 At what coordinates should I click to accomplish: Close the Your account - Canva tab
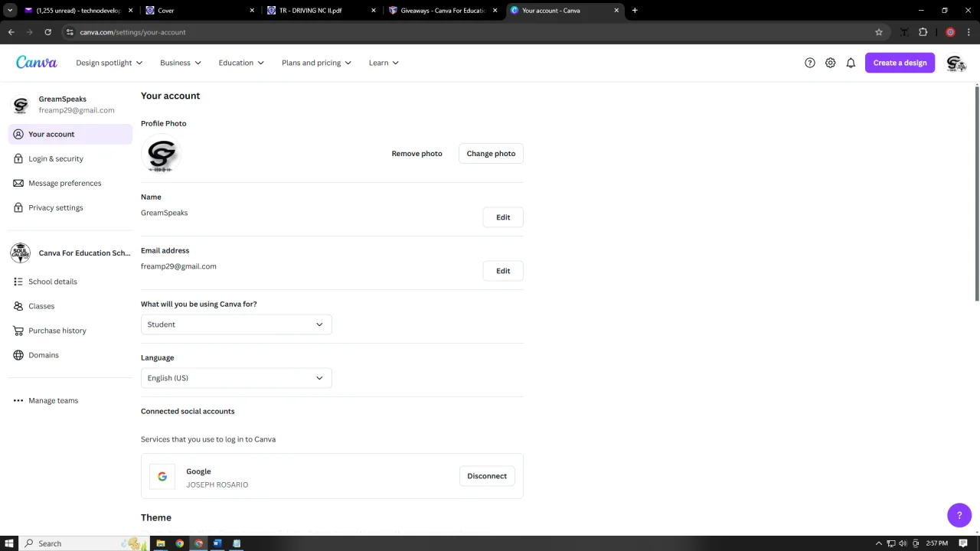(x=616, y=11)
